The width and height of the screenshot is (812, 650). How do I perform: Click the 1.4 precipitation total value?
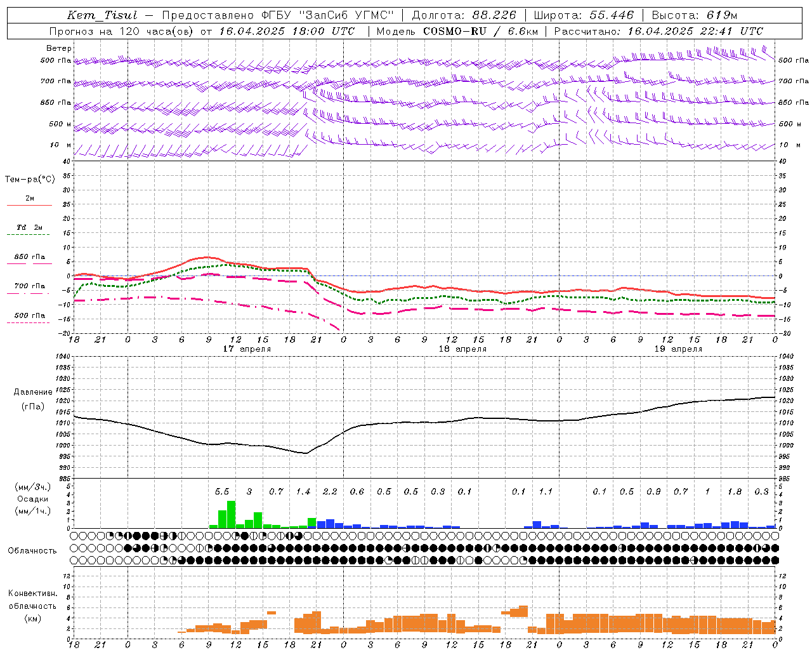coord(303,492)
